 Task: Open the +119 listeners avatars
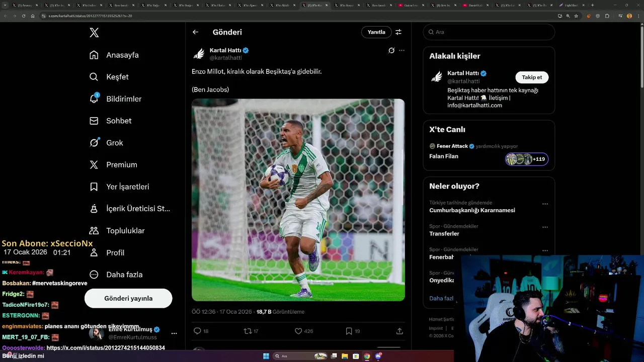(527, 159)
